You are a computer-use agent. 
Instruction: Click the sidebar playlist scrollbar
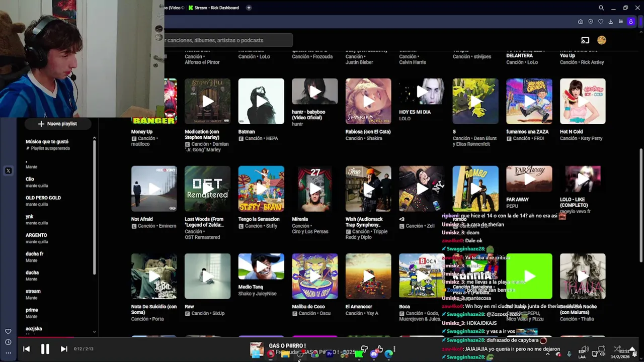pos(94,206)
